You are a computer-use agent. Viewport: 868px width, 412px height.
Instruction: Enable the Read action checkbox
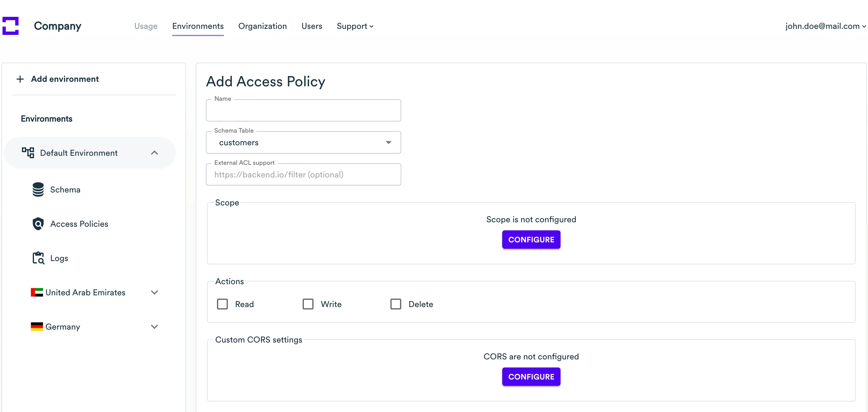(222, 304)
